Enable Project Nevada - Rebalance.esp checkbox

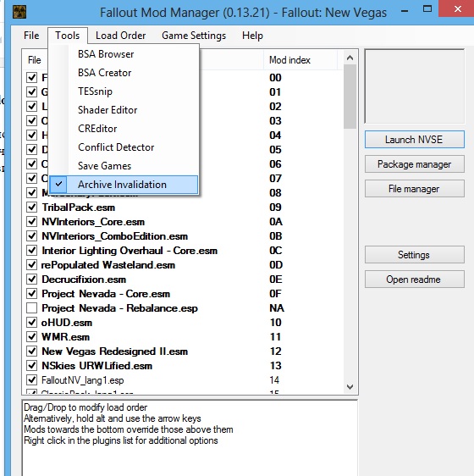tap(31, 308)
